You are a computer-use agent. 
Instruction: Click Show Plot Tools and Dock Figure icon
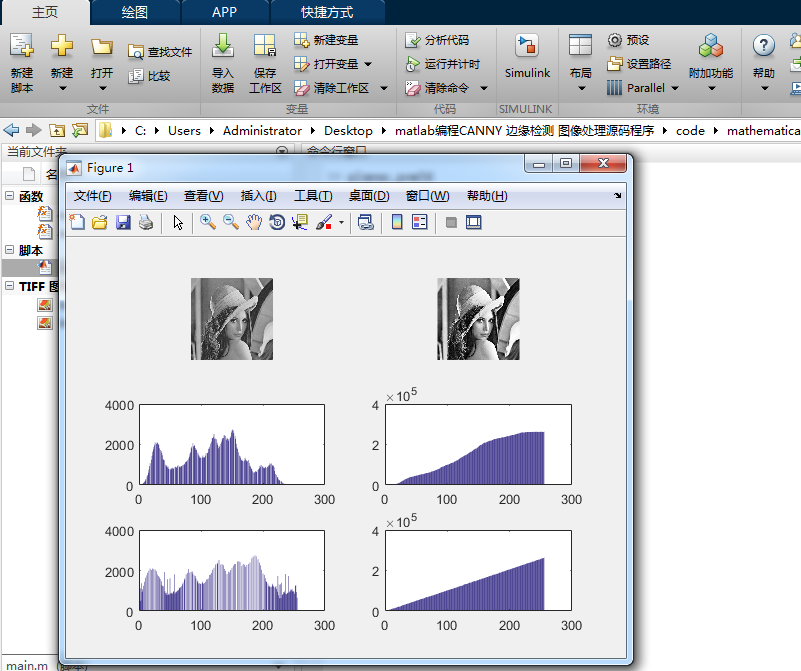(474, 222)
